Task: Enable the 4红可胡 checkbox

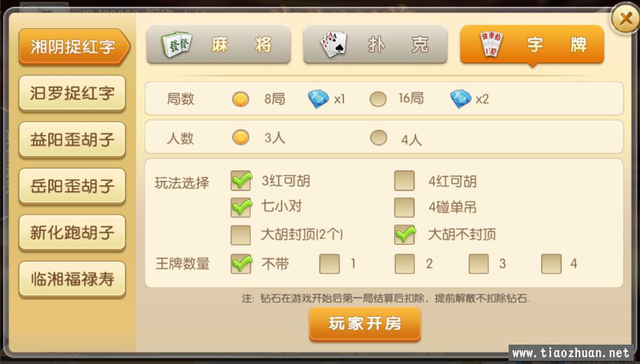Action: click(x=405, y=181)
